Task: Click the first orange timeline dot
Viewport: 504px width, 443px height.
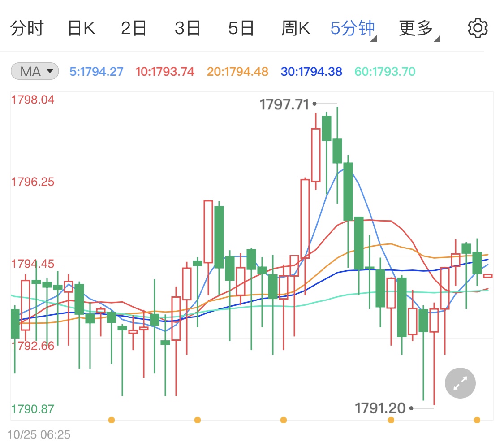Action: point(112,420)
